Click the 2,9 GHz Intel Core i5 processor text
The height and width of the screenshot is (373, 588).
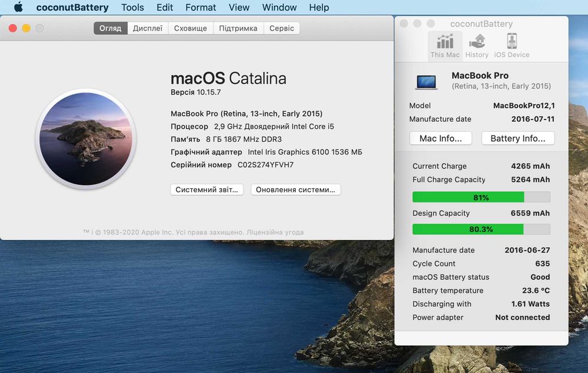tap(274, 126)
